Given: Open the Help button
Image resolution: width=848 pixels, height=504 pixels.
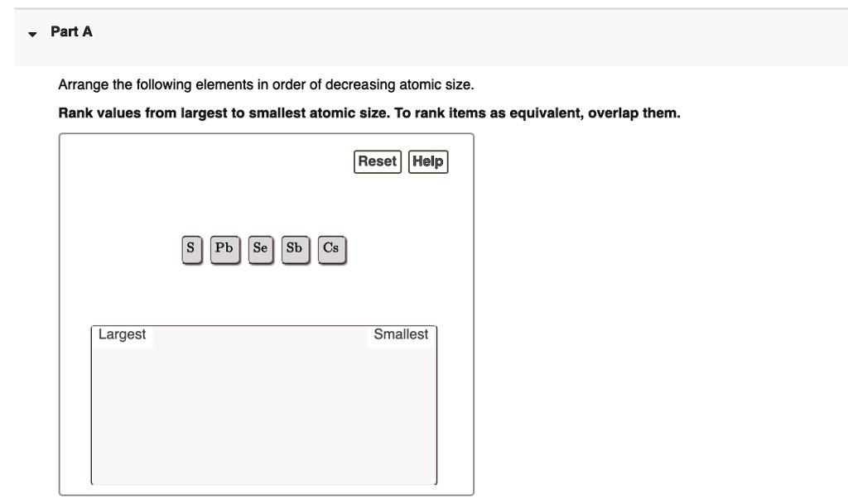Looking at the screenshot, I should pos(428,162).
